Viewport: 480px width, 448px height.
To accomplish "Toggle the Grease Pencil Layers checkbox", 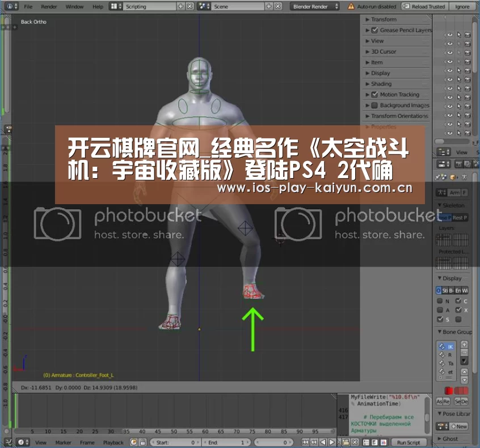I will point(374,30).
